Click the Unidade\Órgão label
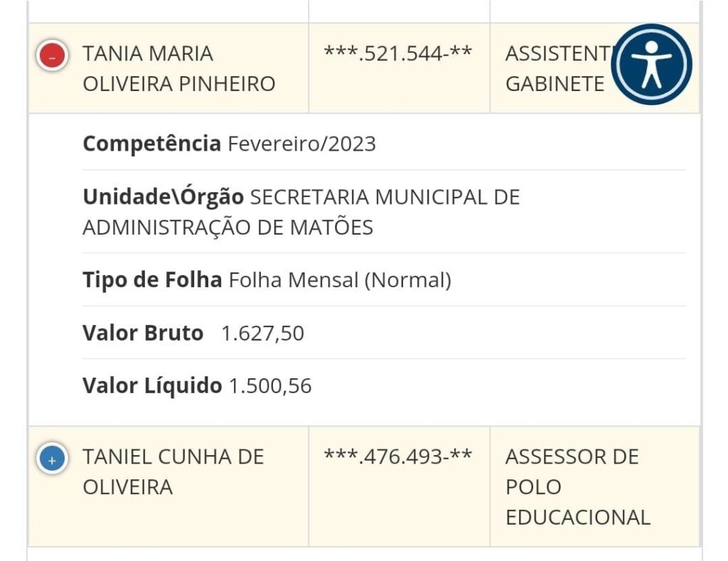 point(163,197)
